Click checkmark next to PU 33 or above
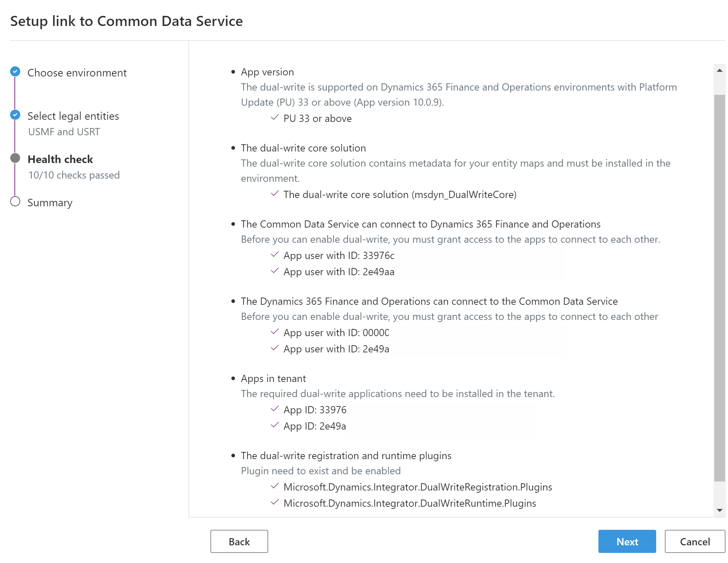The height and width of the screenshot is (563, 728). pyautogui.click(x=275, y=118)
